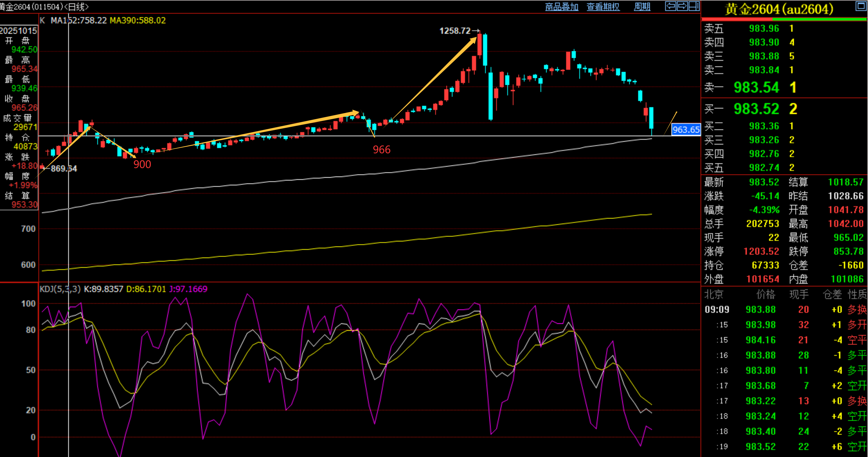The width and height of the screenshot is (868, 457).
Task: Click the 1258.72 high price marker
Action: click(455, 31)
